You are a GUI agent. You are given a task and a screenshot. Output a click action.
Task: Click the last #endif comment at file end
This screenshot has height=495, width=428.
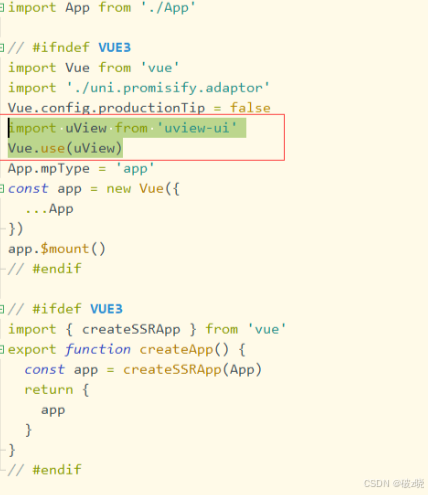pos(45,470)
